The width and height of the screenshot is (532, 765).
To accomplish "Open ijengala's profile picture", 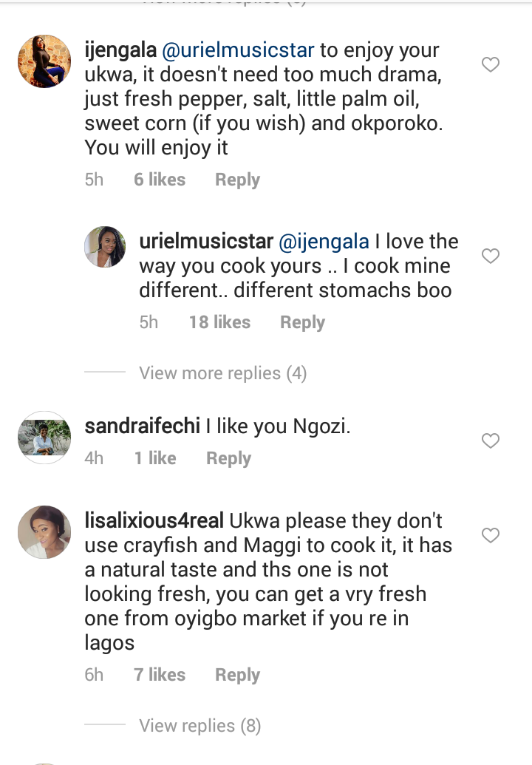I will (x=44, y=61).
